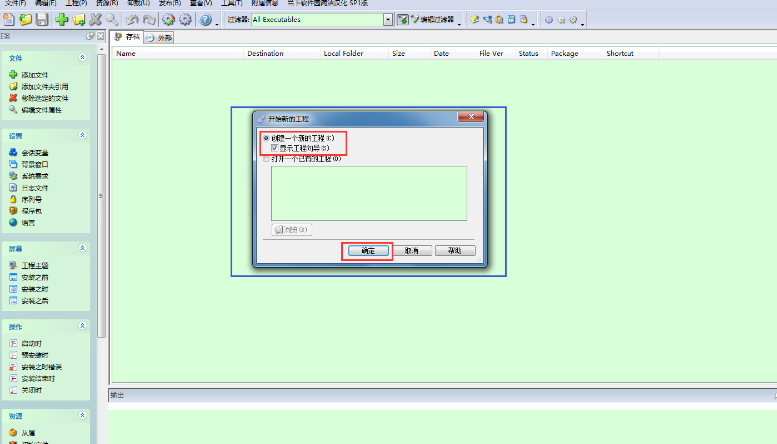The image size is (777, 444).
Task: Open toolbar options arrow after 编辑过滤器
Action: [x=459, y=22]
